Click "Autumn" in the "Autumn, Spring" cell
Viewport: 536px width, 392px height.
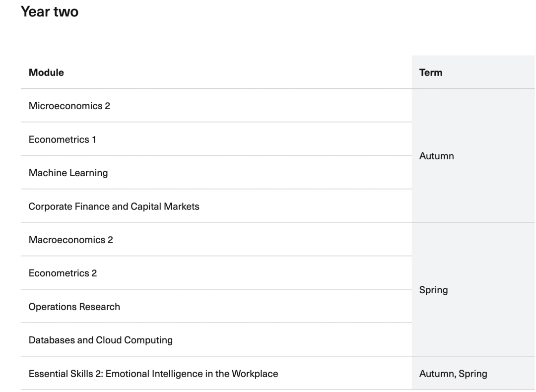click(x=435, y=374)
